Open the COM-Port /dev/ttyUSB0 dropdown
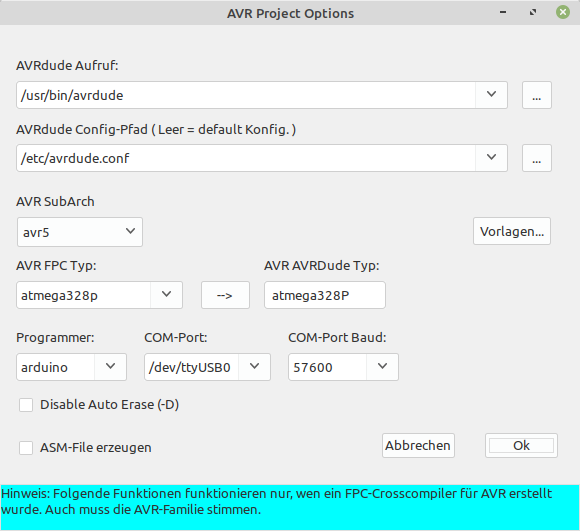Viewport: 580px width, 531px height. (254, 367)
